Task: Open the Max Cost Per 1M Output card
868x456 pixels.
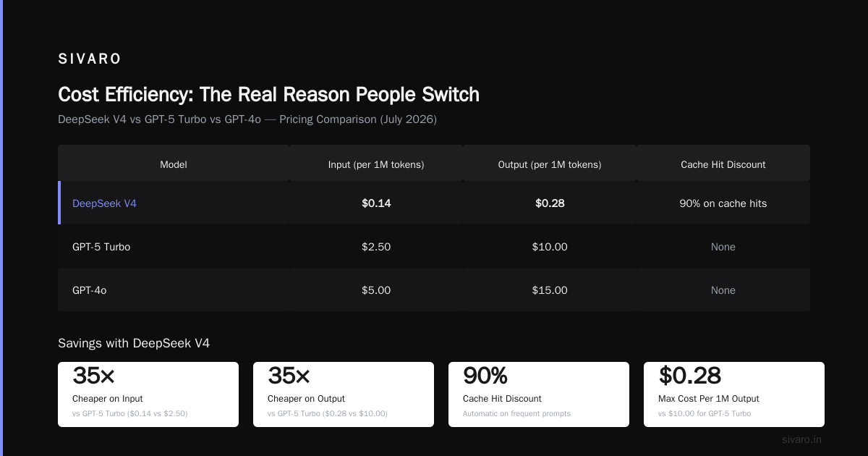Action: 734,394
